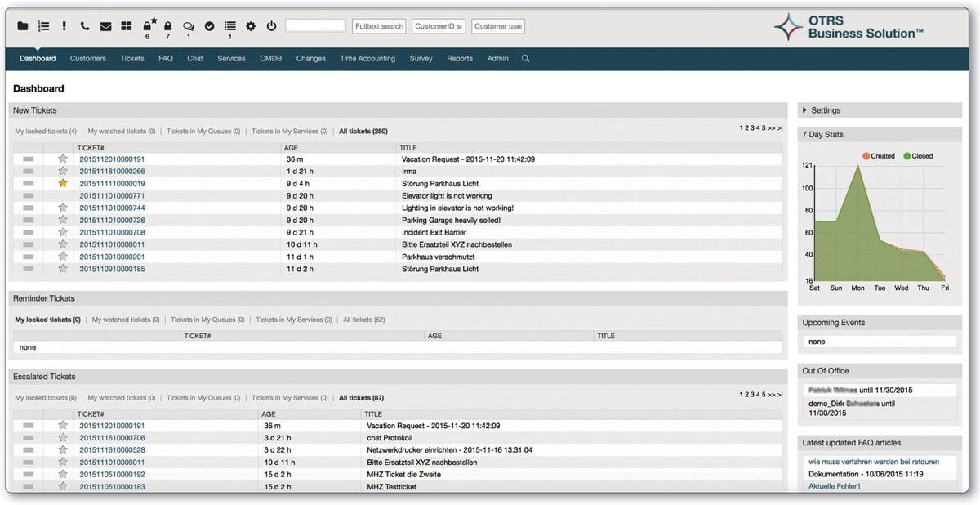Open the Customers menu
The height and width of the screenshot is (505, 980).
point(88,59)
